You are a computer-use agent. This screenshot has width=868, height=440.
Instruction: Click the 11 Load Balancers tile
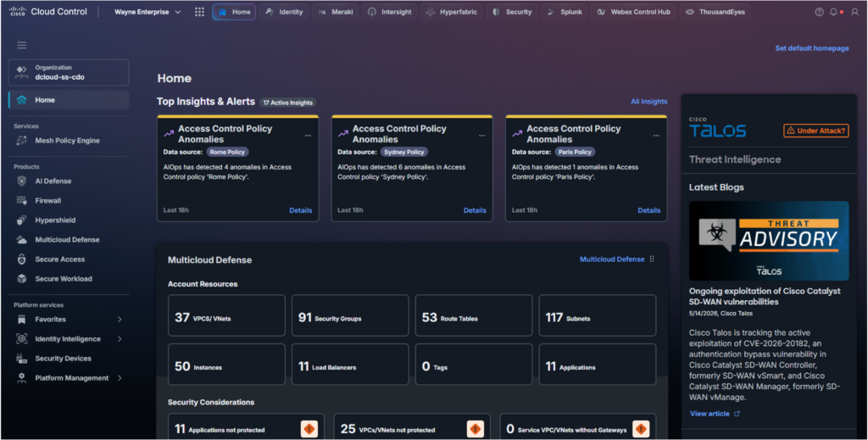(350, 365)
